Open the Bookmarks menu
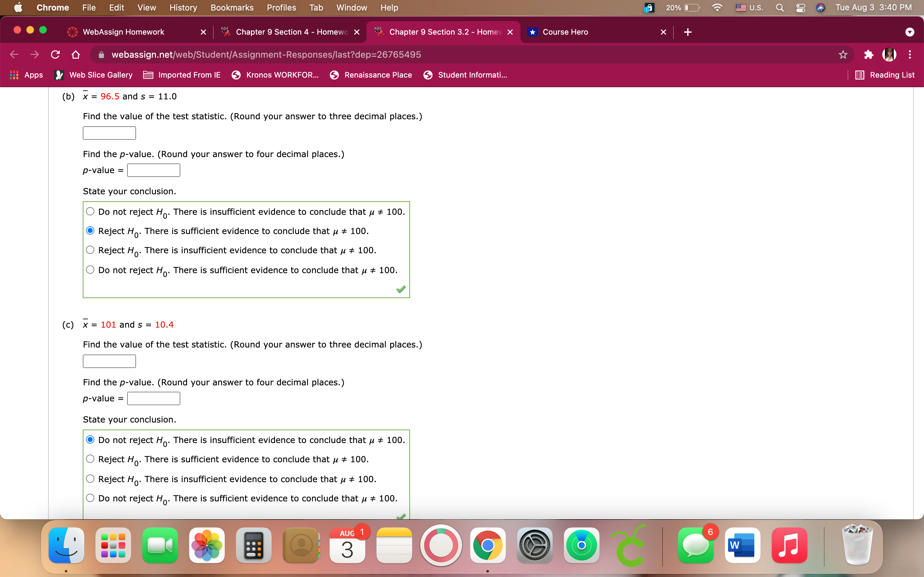This screenshot has width=924, height=577. point(232,7)
